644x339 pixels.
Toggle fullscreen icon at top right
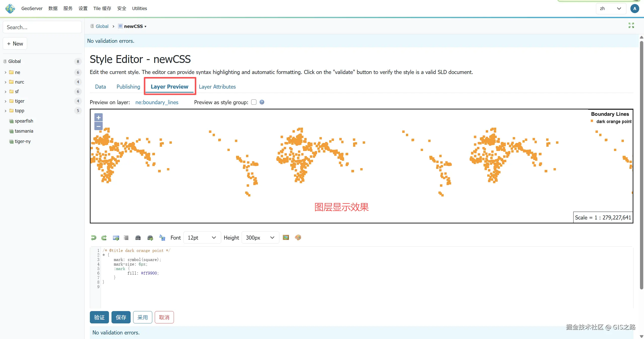(x=631, y=25)
